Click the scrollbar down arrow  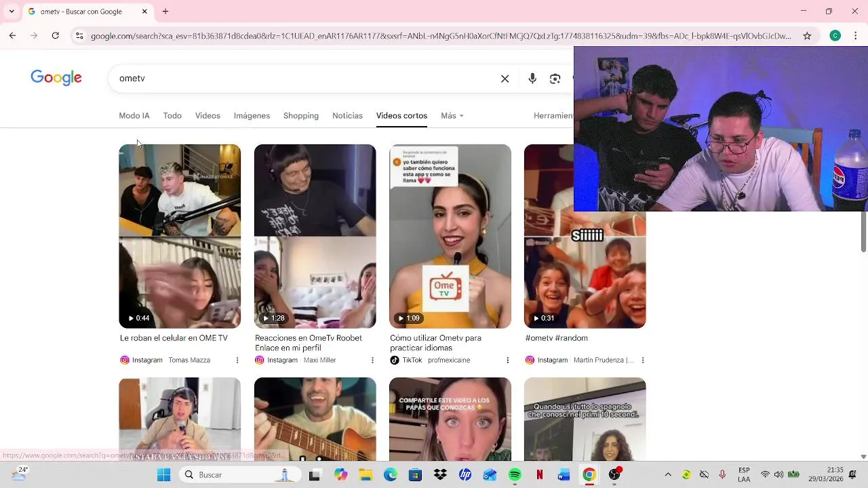tap(863, 457)
